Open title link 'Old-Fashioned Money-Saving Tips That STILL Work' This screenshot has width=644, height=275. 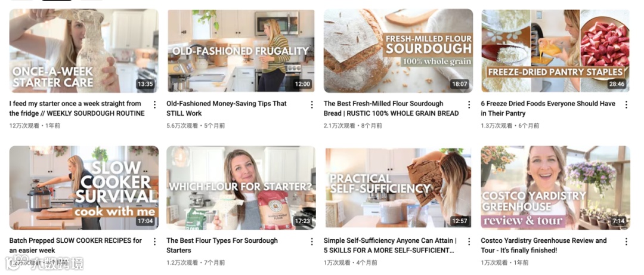click(227, 109)
